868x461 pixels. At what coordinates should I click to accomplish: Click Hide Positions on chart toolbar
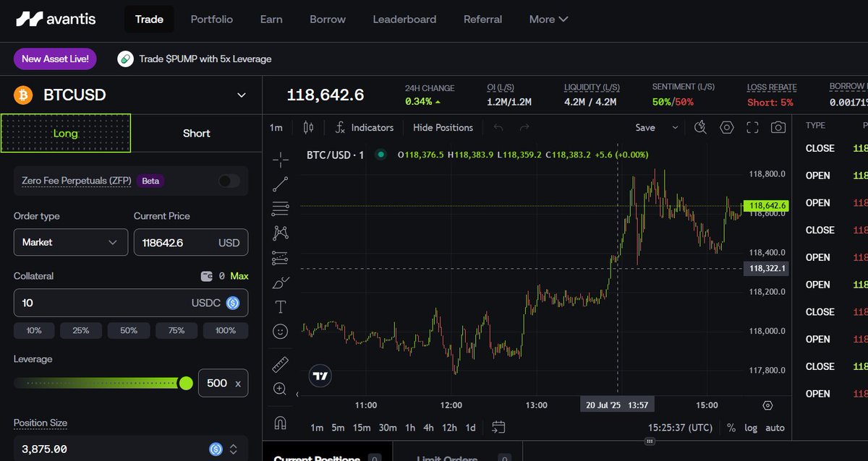coord(443,127)
